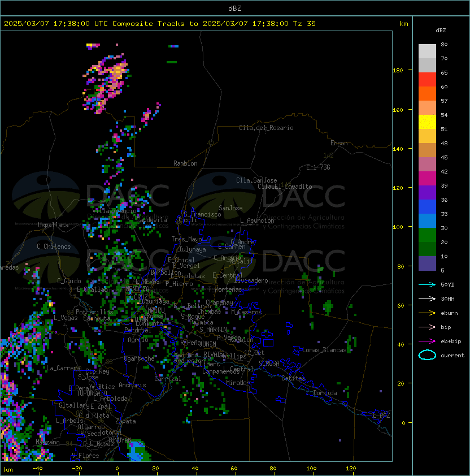Click the 'V_Flores' label at map bottom
This screenshot has height=476, width=470.
pos(85,456)
